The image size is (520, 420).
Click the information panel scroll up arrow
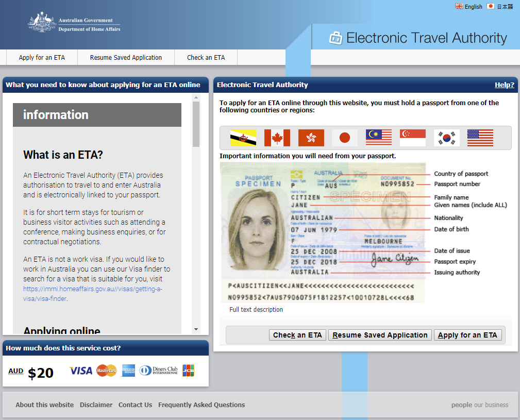196,97
